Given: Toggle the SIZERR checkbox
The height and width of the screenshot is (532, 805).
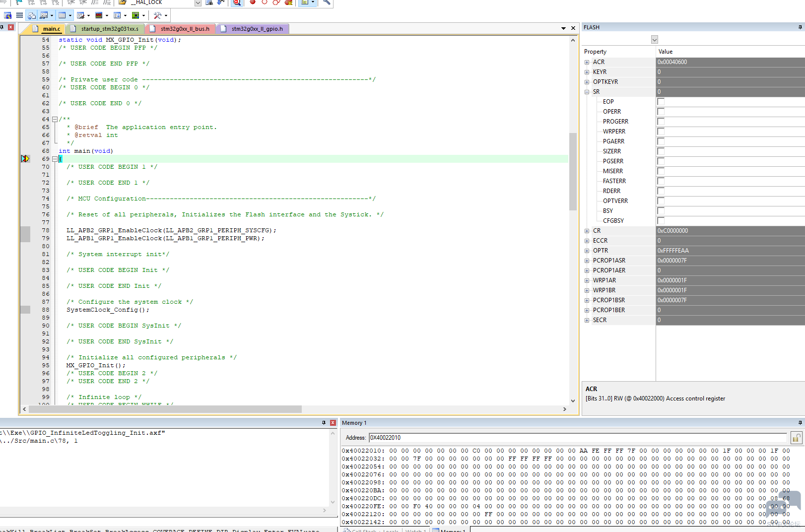Looking at the screenshot, I should point(661,151).
